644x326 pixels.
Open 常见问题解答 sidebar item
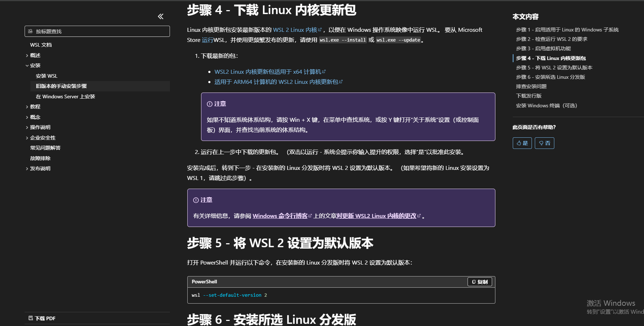45,148
